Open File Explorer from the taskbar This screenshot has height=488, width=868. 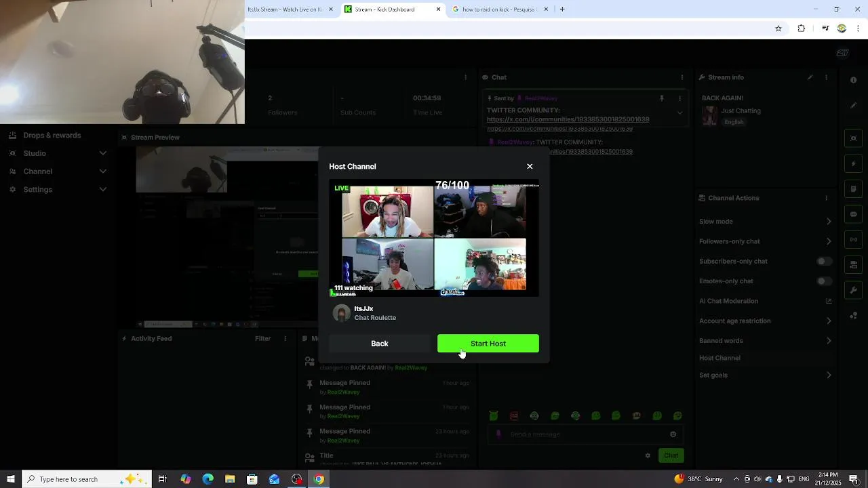pyautogui.click(x=230, y=479)
